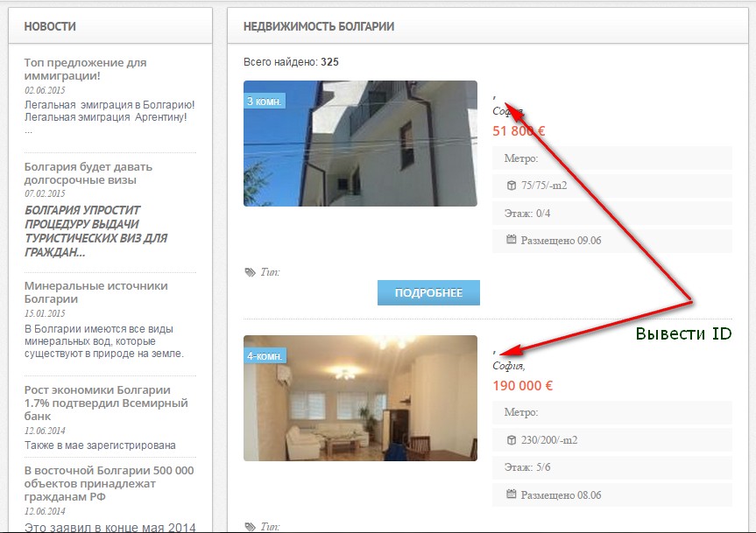
Task: Click the news date 02.06.2015
Action: [45, 90]
